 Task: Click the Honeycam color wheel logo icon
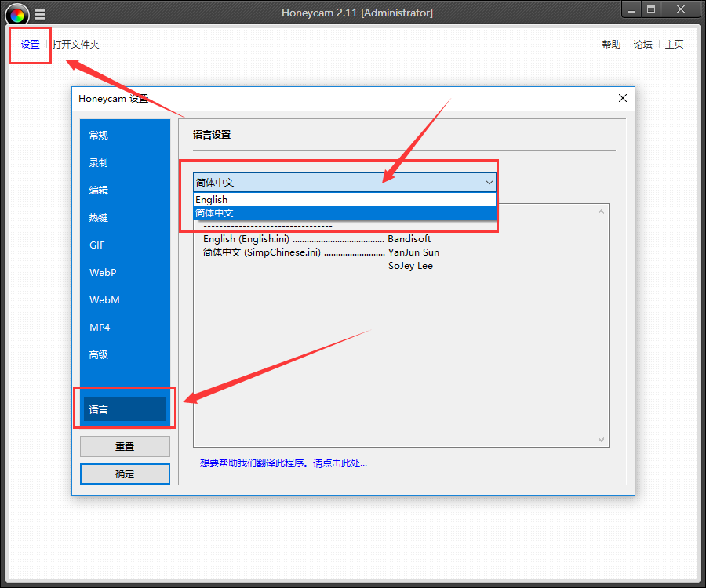[x=17, y=13]
